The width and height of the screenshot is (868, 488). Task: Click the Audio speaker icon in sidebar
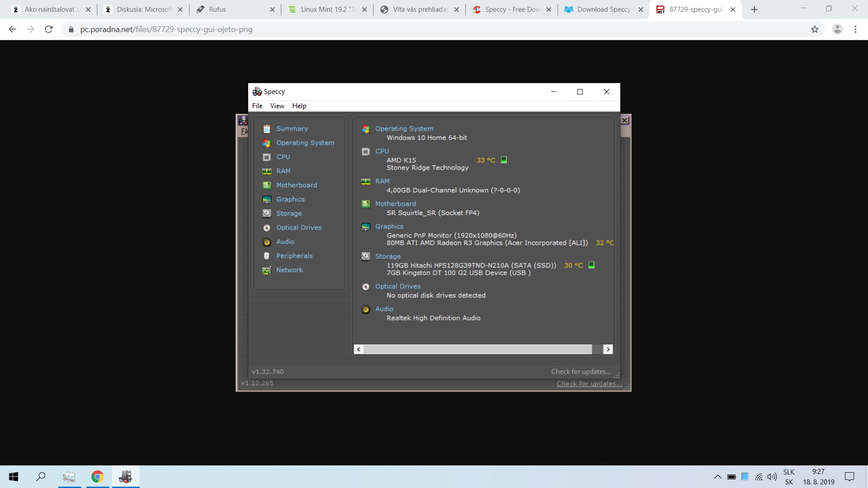tap(267, 242)
